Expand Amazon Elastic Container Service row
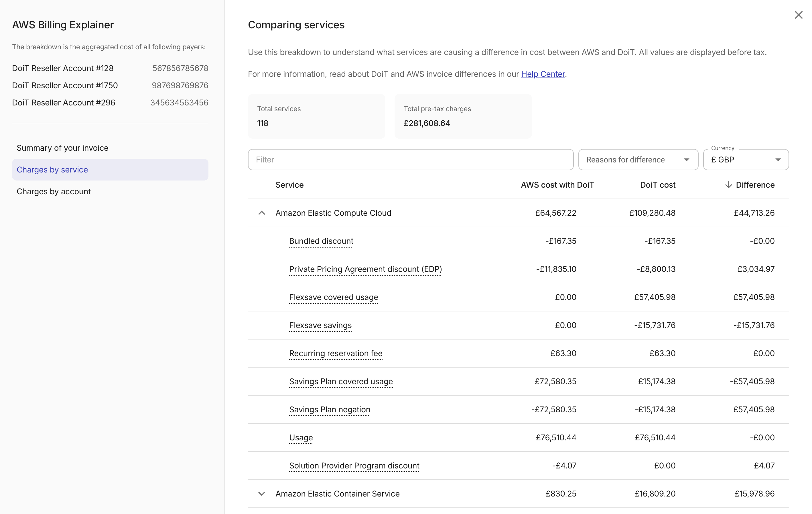 pyautogui.click(x=262, y=494)
